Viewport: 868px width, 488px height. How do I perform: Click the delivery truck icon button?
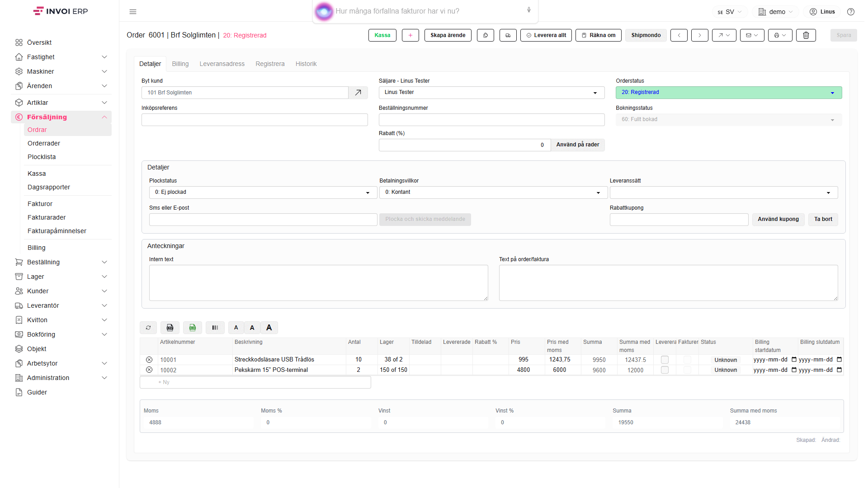tap(508, 35)
